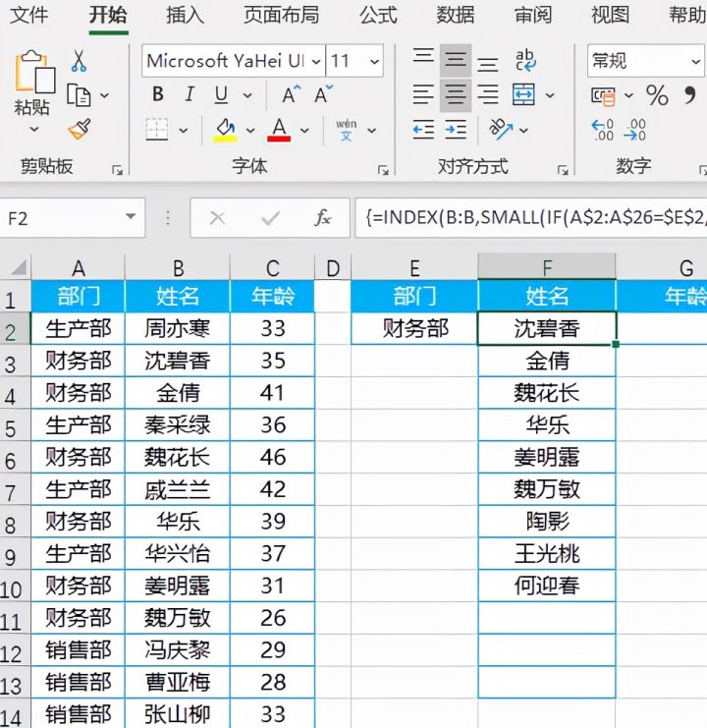
Task: Increase indent icon
Action: coord(456,130)
